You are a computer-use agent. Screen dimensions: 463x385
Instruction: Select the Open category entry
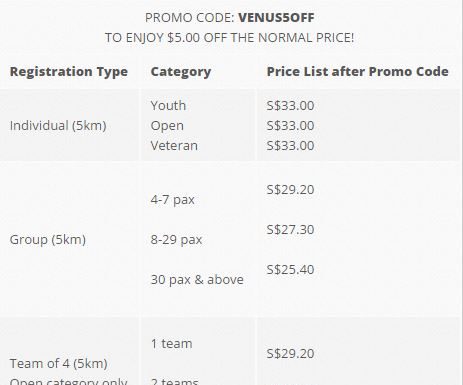click(x=167, y=126)
